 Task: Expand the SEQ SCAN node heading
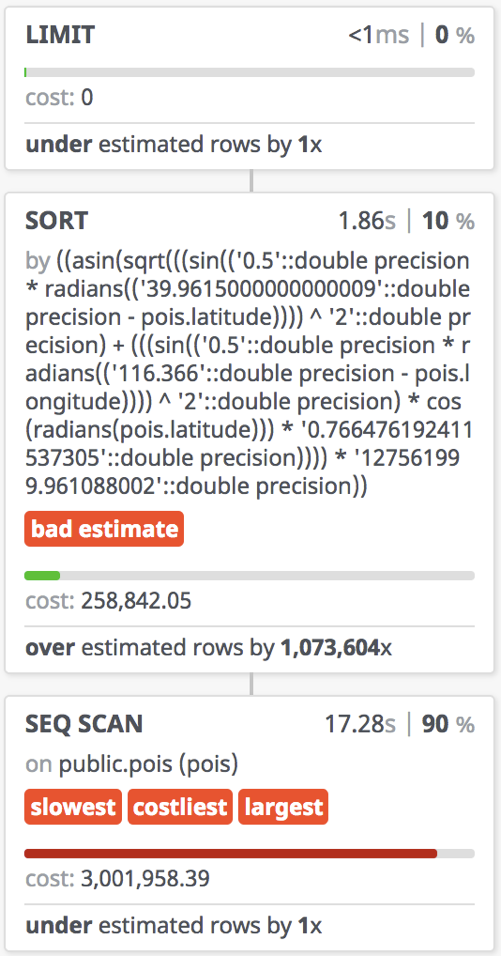[84, 724]
